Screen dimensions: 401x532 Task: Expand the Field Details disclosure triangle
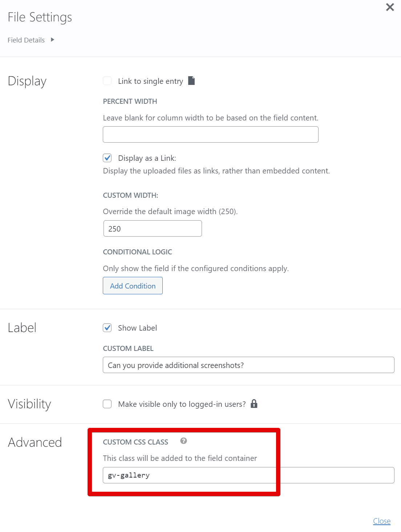[53, 40]
